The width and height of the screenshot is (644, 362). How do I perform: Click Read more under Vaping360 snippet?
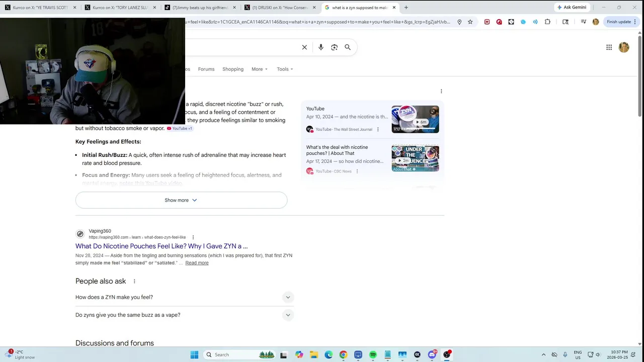(197, 263)
